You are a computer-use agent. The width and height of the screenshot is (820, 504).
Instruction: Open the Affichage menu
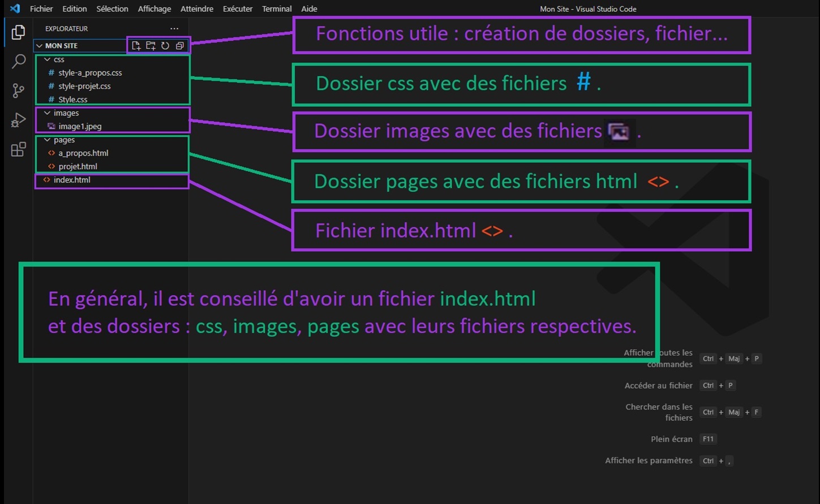click(x=154, y=9)
